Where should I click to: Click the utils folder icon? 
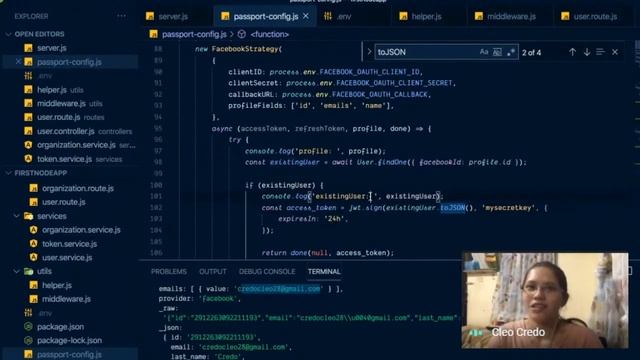[28, 271]
